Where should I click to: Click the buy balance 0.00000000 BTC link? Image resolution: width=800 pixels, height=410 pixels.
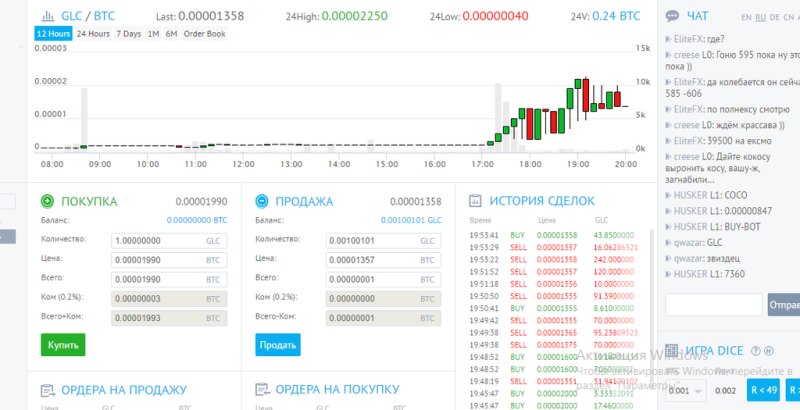(x=197, y=220)
